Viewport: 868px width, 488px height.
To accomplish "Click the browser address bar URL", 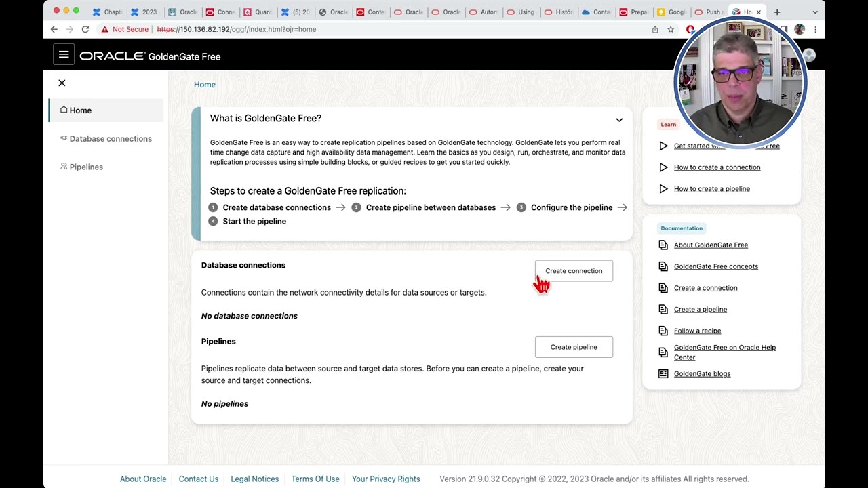I will tap(237, 29).
